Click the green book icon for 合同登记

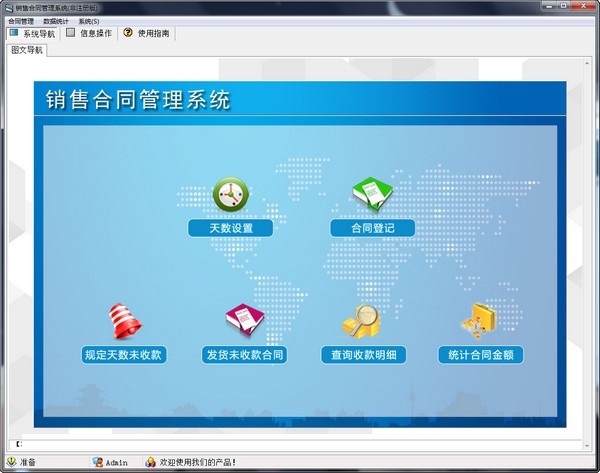372,194
